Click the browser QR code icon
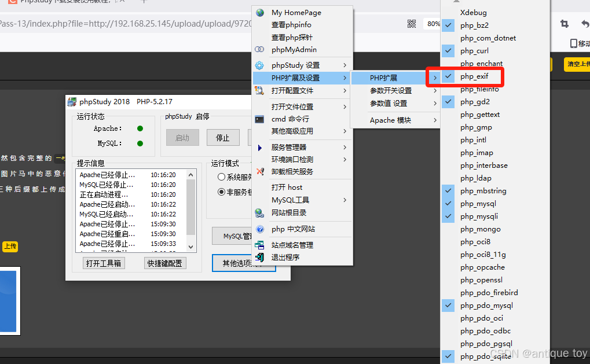This screenshot has width=590, height=364. point(412,24)
